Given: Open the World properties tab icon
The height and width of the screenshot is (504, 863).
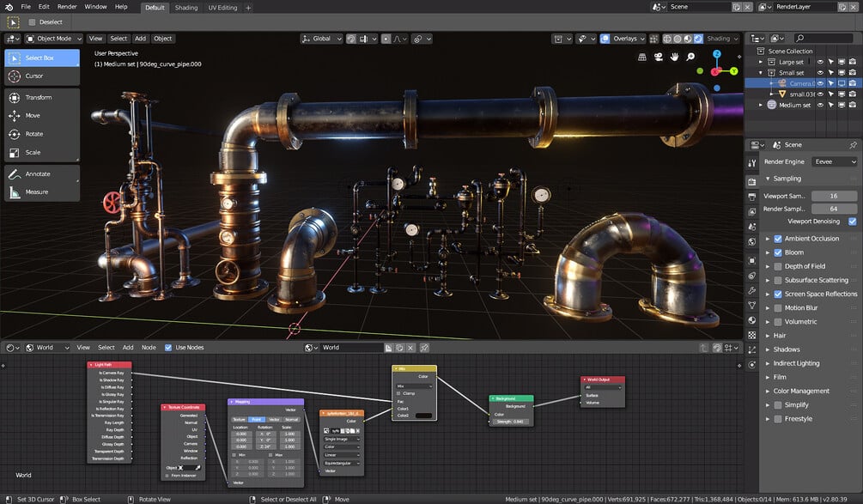Looking at the screenshot, I should 752,241.
